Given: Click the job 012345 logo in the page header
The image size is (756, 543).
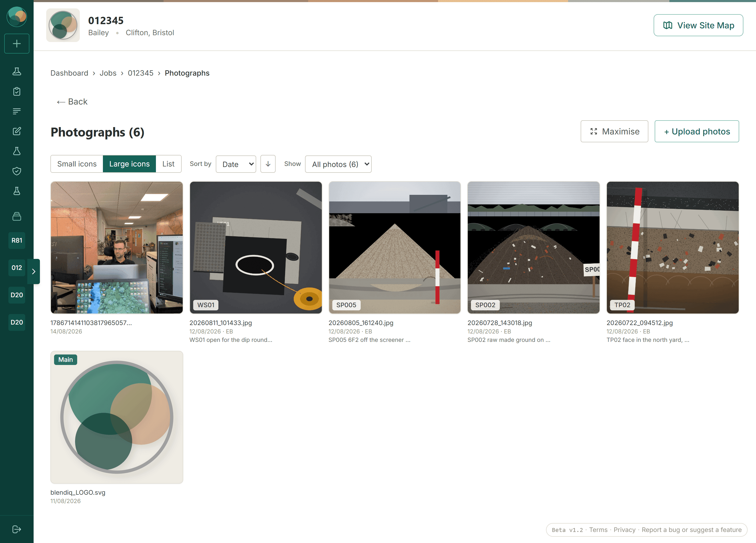Looking at the screenshot, I should tap(63, 25).
